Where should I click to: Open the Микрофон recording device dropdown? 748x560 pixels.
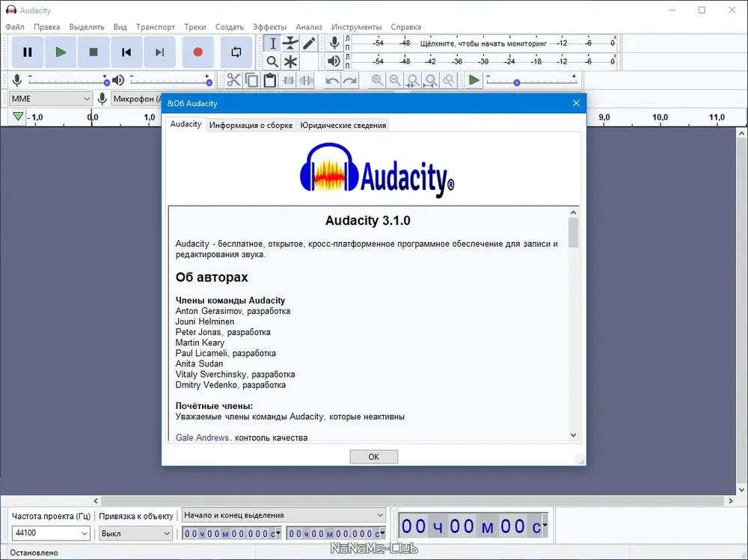pos(136,99)
